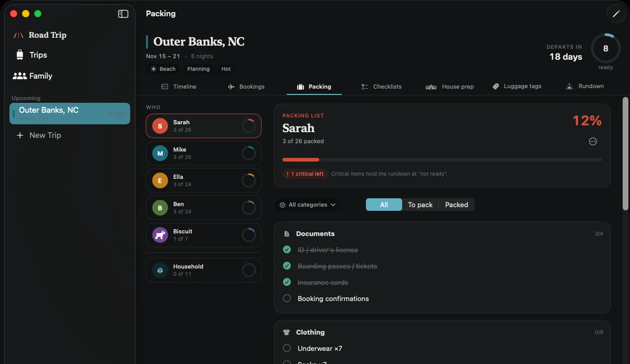Viewport: 630px width, 364px height.
Task: Switch to the Timeline tab
Action: click(179, 87)
